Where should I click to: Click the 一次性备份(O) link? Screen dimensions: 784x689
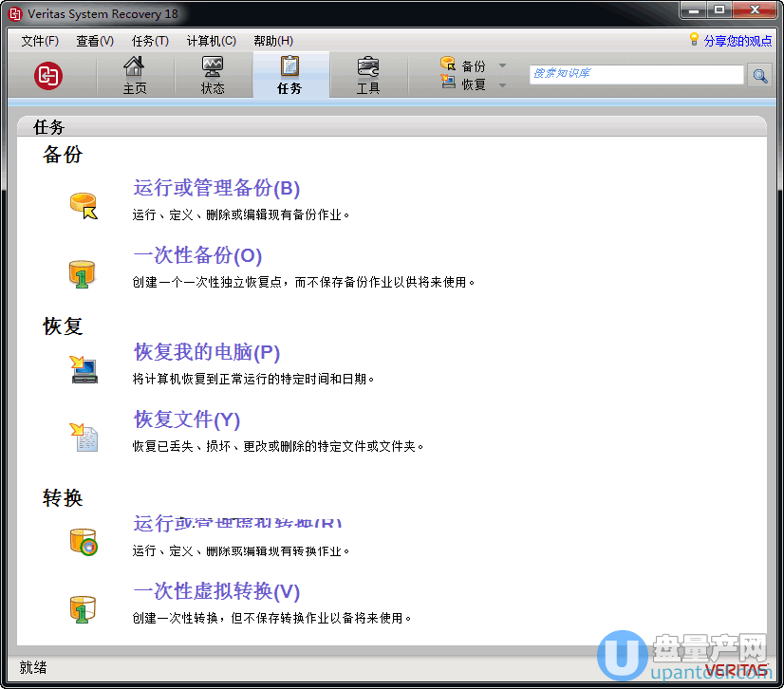pos(197,255)
